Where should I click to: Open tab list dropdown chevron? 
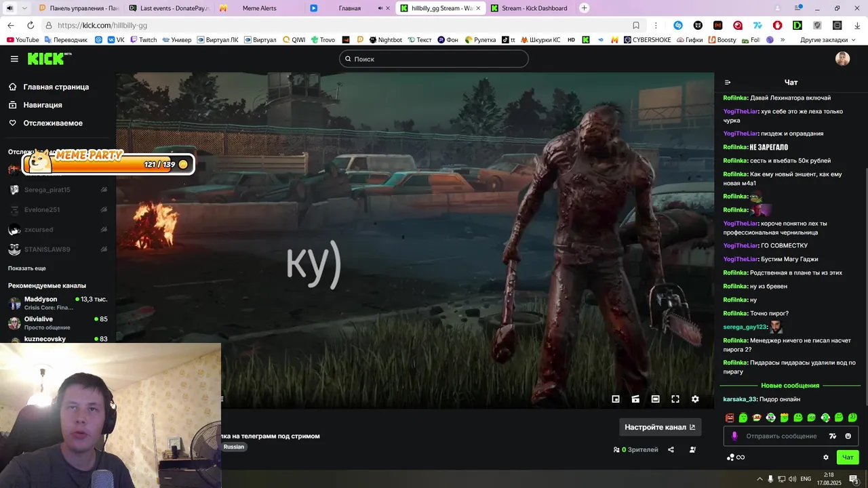tap(25, 8)
